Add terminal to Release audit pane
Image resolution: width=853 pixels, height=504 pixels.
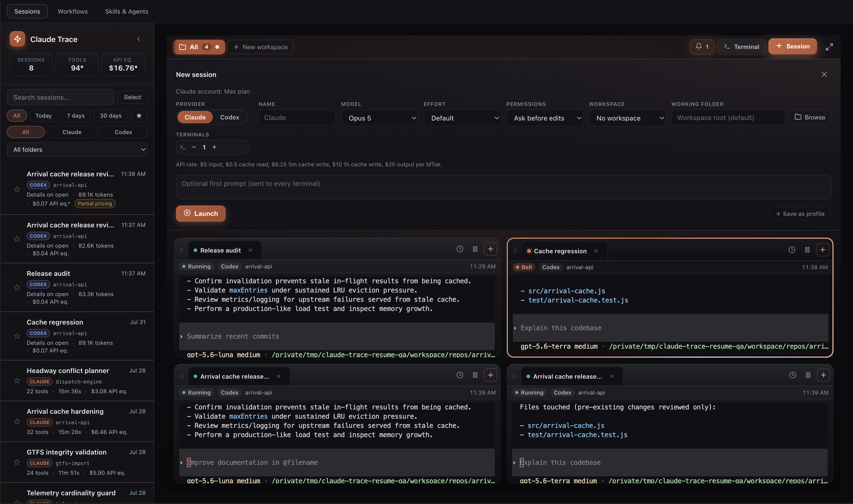click(x=491, y=249)
